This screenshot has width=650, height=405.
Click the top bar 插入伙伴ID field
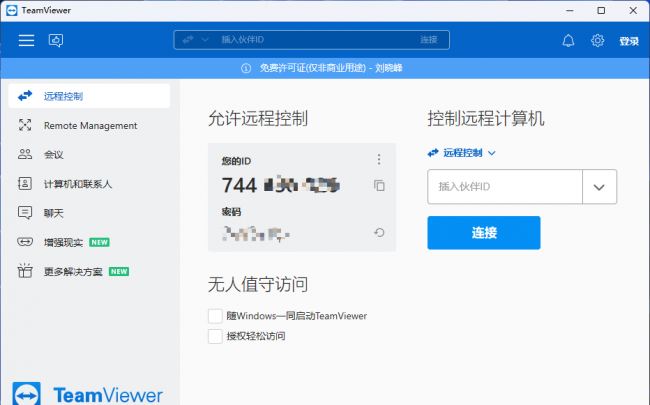[311, 40]
